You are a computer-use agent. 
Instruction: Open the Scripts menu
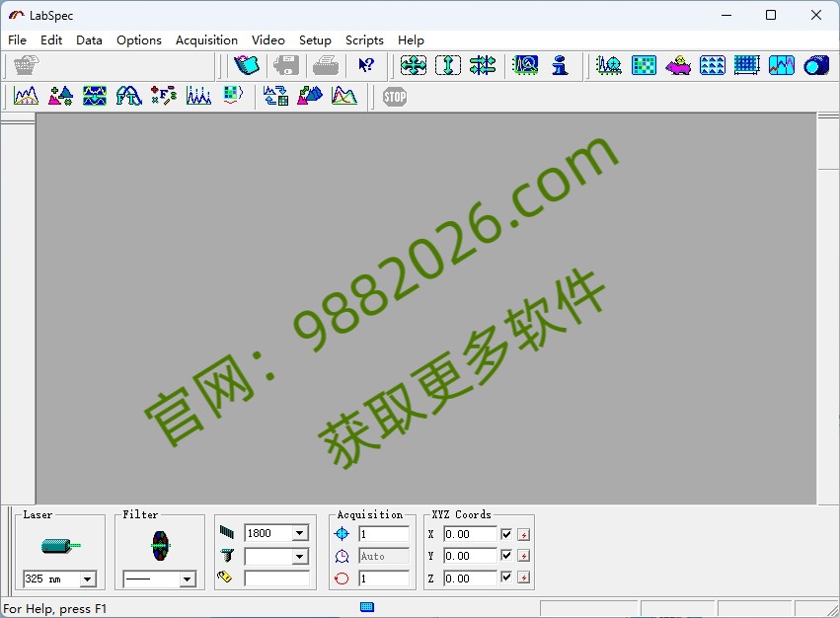click(364, 40)
